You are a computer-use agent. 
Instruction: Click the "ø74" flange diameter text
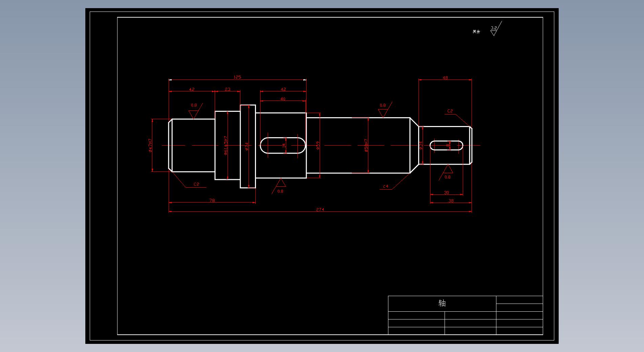point(247,146)
